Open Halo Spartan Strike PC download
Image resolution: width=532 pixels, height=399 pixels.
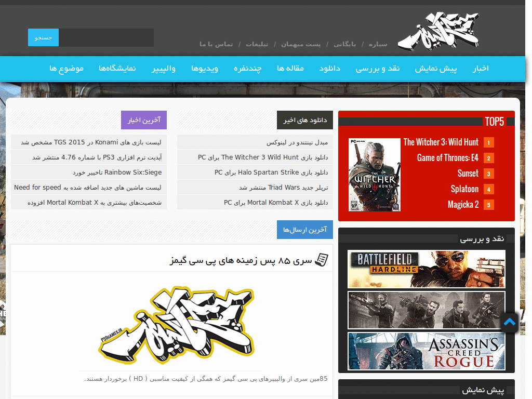[271, 172]
